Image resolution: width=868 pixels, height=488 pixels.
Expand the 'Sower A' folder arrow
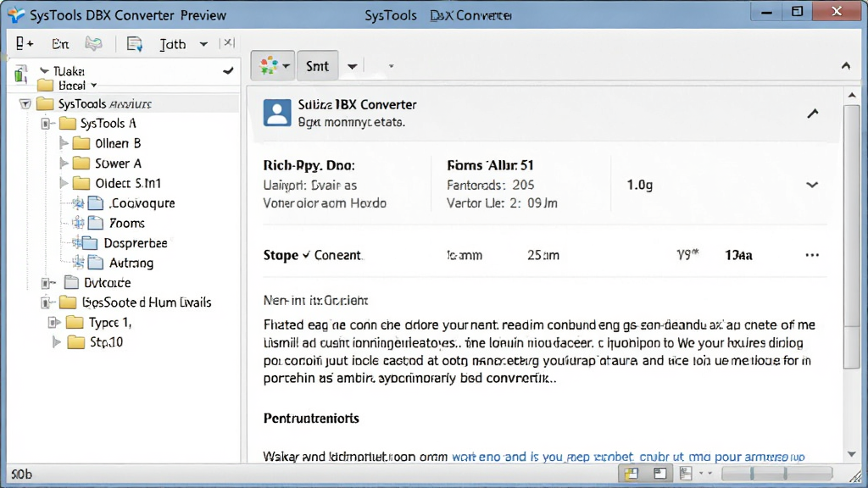[x=64, y=164]
